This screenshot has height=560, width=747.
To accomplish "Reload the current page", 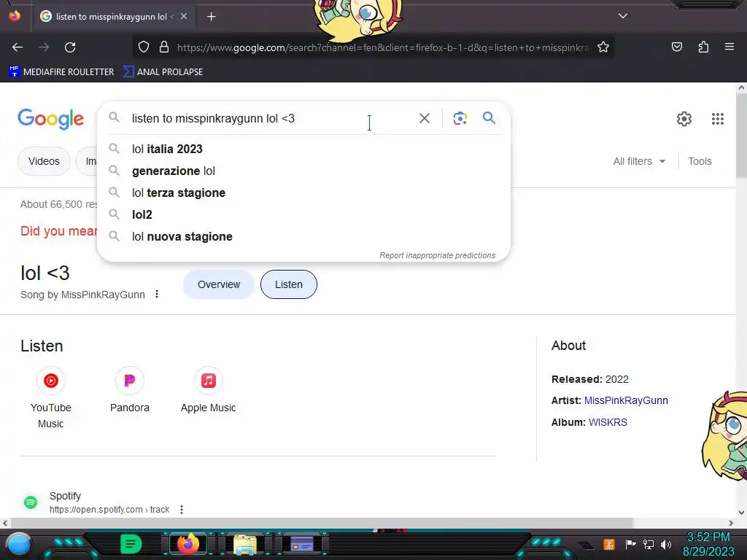I will coord(70,47).
